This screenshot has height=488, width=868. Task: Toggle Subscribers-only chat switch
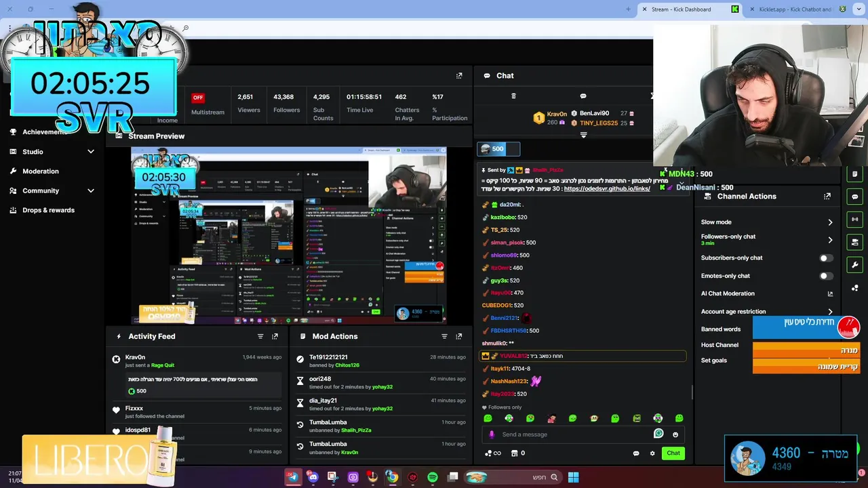click(825, 258)
